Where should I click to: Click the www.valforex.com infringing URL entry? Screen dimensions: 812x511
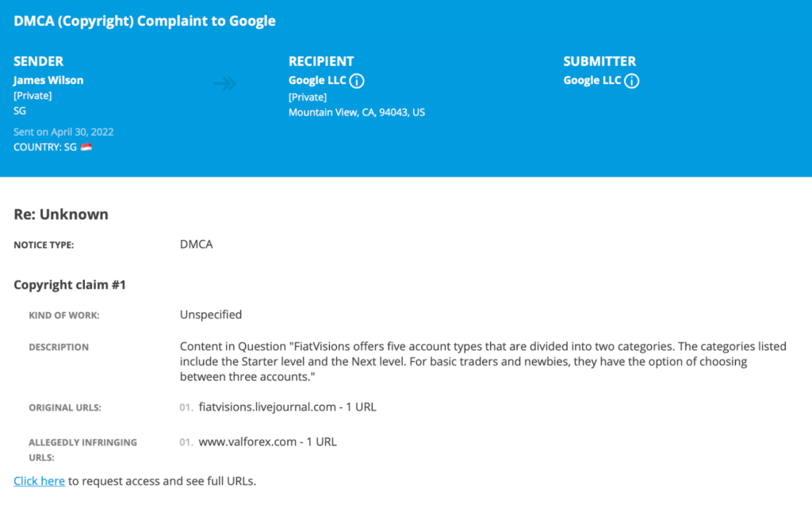tap(268, 442)
